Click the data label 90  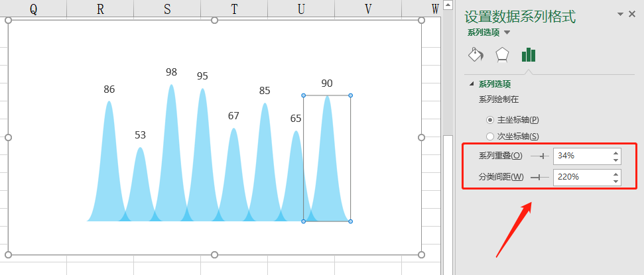coord(327,83)
